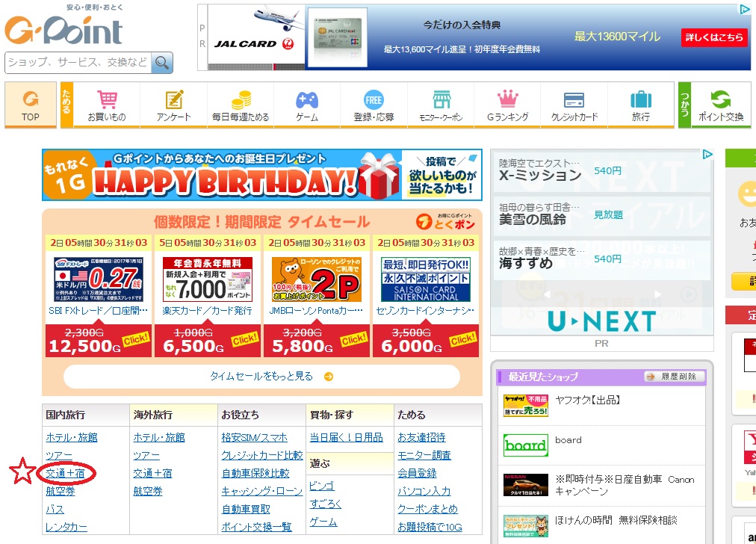Open the お買いもの shopping cart menu
Viewport: 756px width, 544px height.
point(107,105)
